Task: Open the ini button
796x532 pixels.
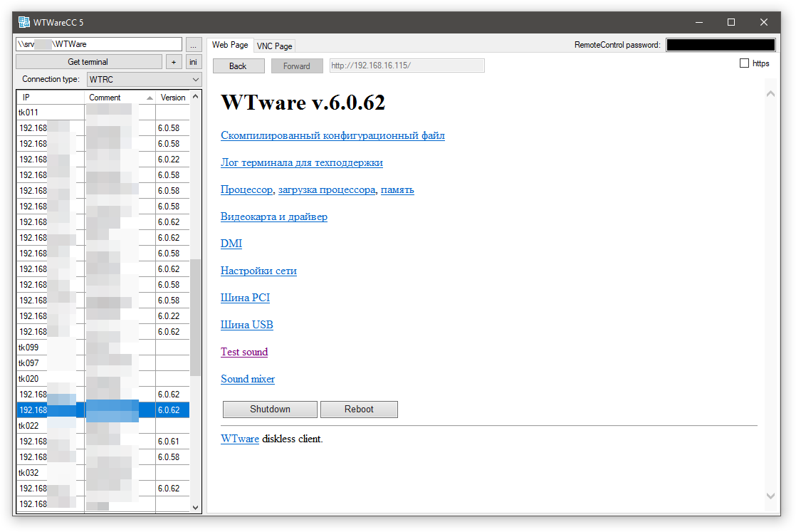Action: (x=194, y=62)
